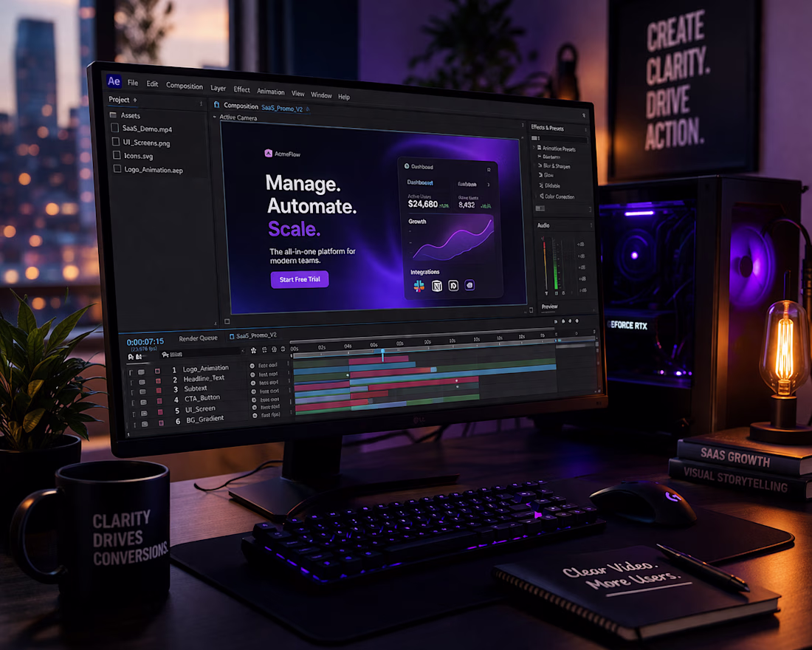Select Logo_Animation.aep in Project panel
812x650 pixels.
click(x=154, y=170)
